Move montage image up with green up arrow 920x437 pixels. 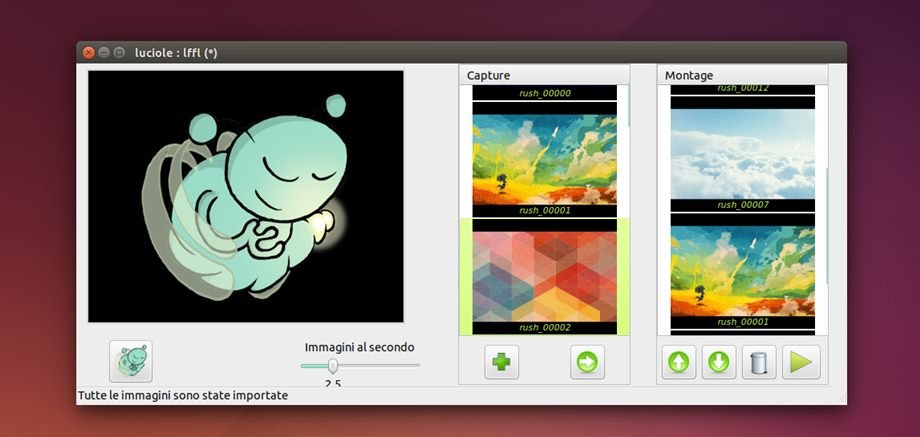[x=679, y=361]
